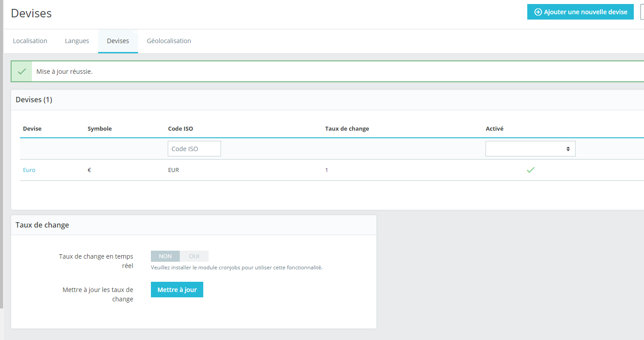Switch to the Langues tab
644x340 pixels.
(x=77, y=41)
